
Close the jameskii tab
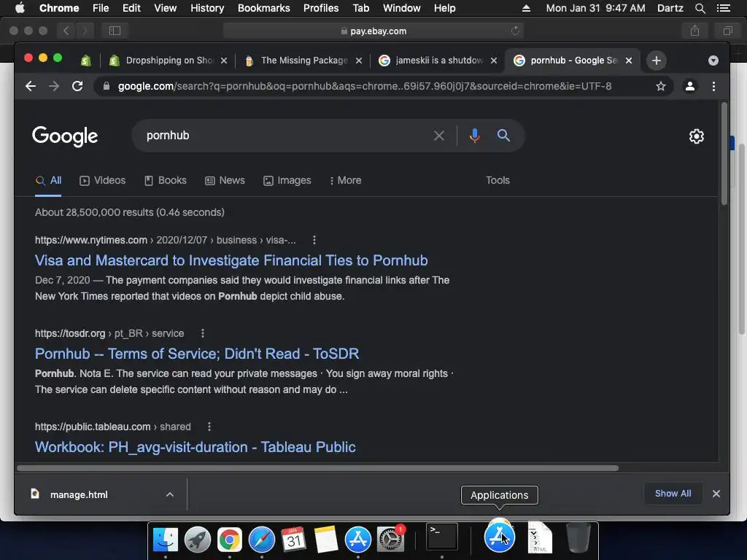coord(494,61)
